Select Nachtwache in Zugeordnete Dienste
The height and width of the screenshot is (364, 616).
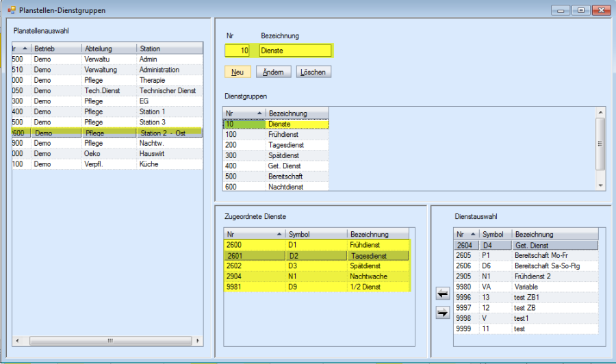coord(368,276)
